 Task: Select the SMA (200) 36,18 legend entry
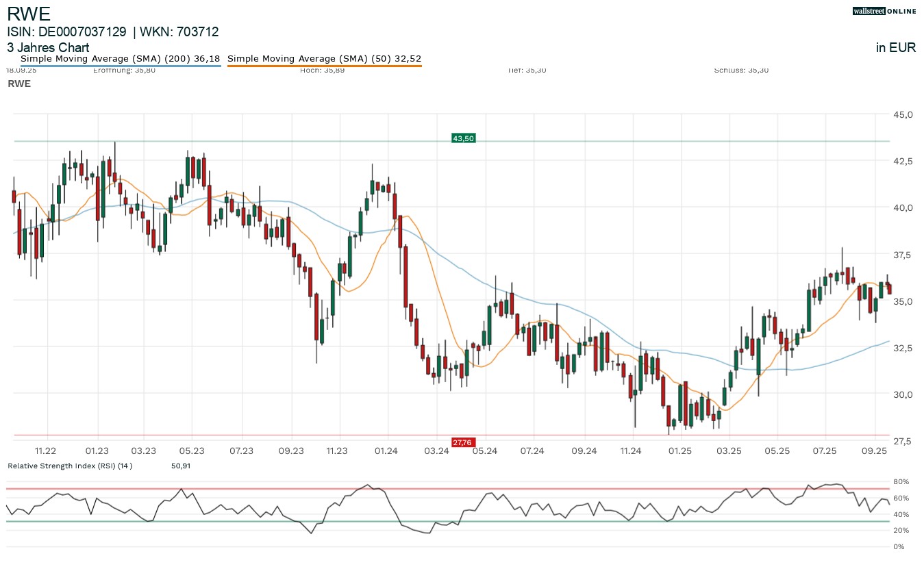click(121, 59)
